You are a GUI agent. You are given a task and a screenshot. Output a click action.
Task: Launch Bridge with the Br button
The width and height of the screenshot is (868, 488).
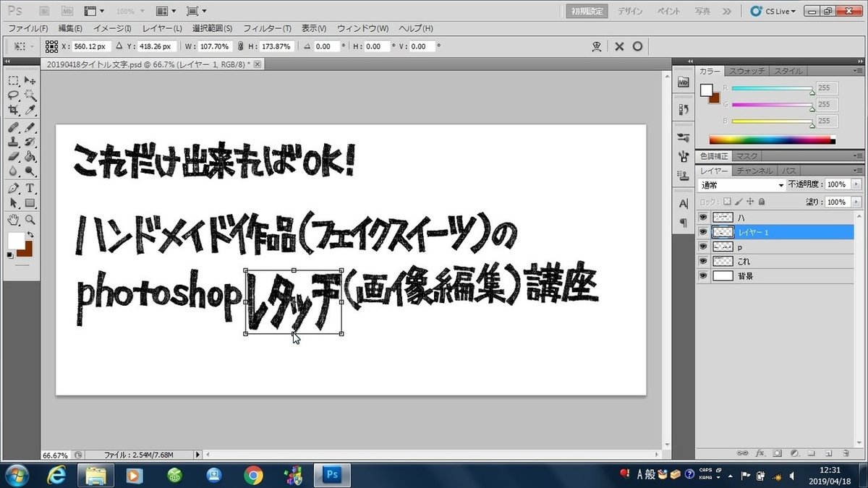pos(45,11)
